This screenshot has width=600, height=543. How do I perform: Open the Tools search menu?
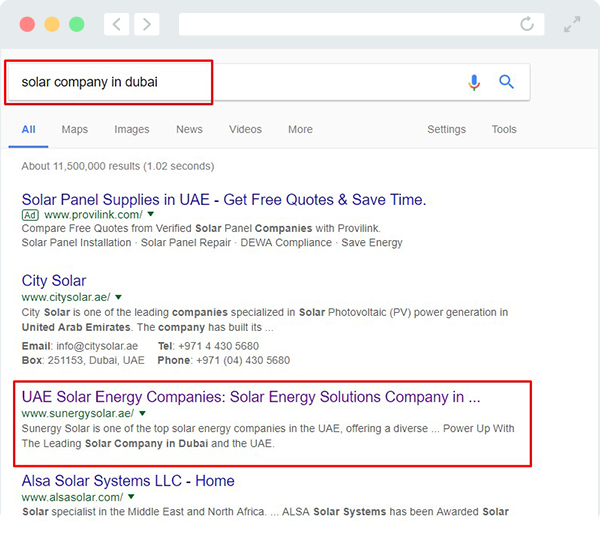click(x=504, y=129)
